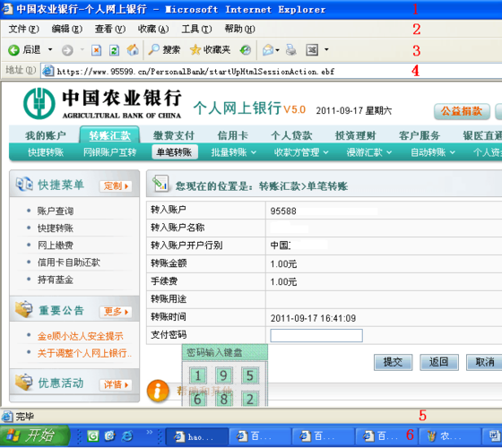Click the grayed Forward arrow icon

tap(67, 50)
